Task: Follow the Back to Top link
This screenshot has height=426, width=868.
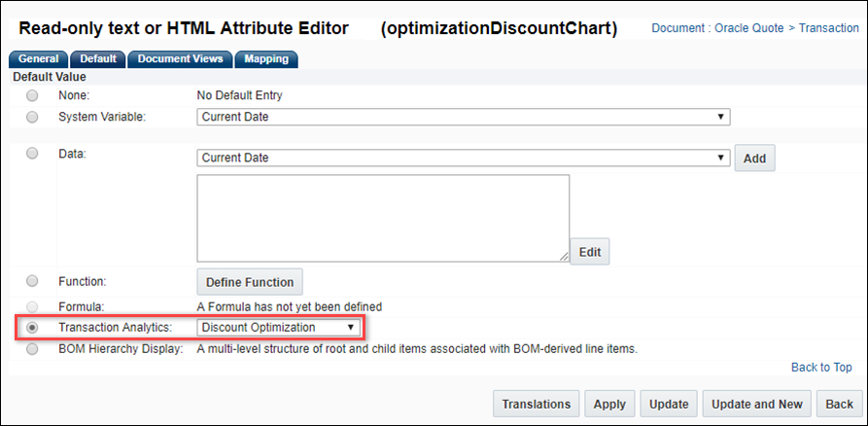Action: 821,368
